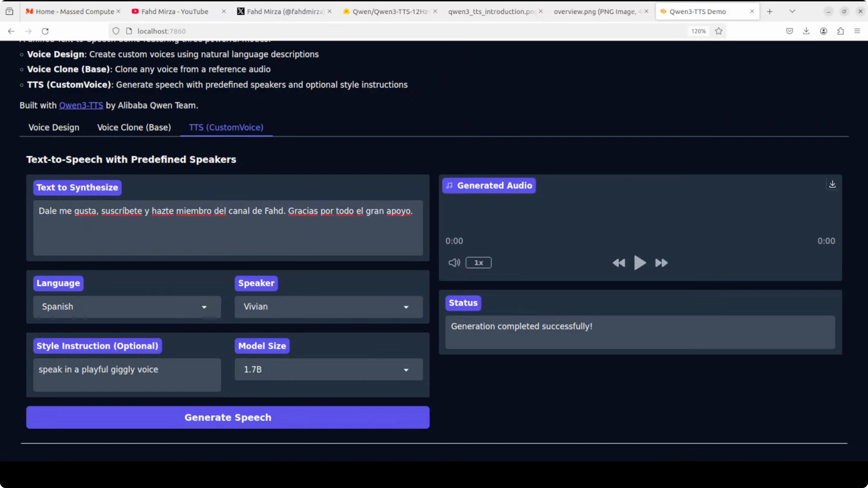Image resolution: width=868 pixels, height=488 pixels.
Task: Open Firefox extensions menu
Action: [840, 31]
